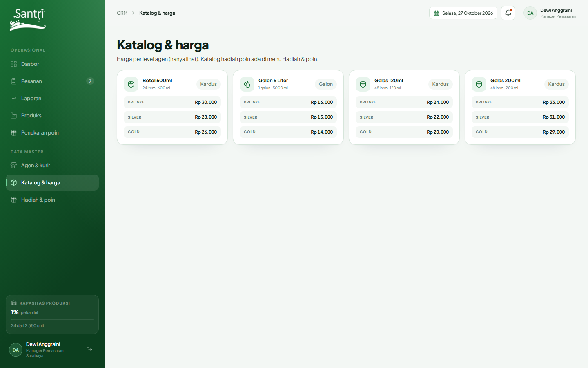Click the Pesanan badge showing 7

click(90, 81)
